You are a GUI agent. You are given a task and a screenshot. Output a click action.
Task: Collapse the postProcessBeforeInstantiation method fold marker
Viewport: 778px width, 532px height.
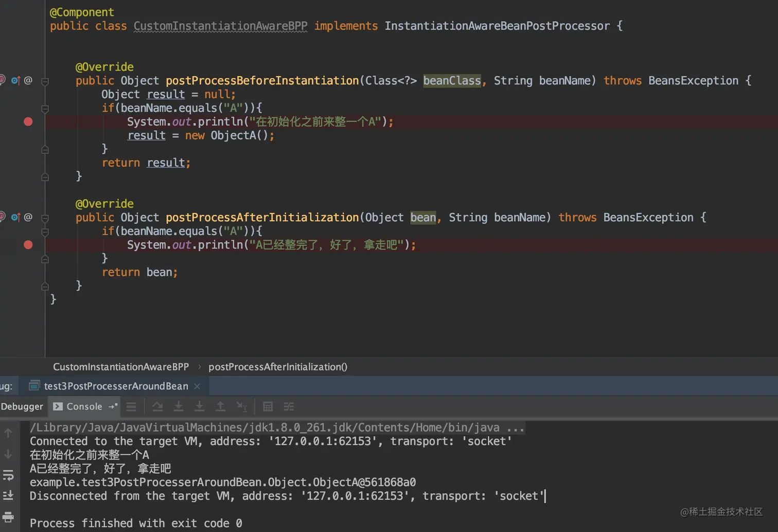[x=45, y=81]
